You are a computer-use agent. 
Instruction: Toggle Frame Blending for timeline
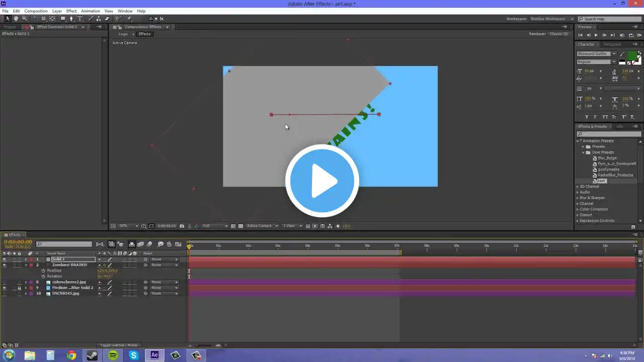click(x=141, y=244)
